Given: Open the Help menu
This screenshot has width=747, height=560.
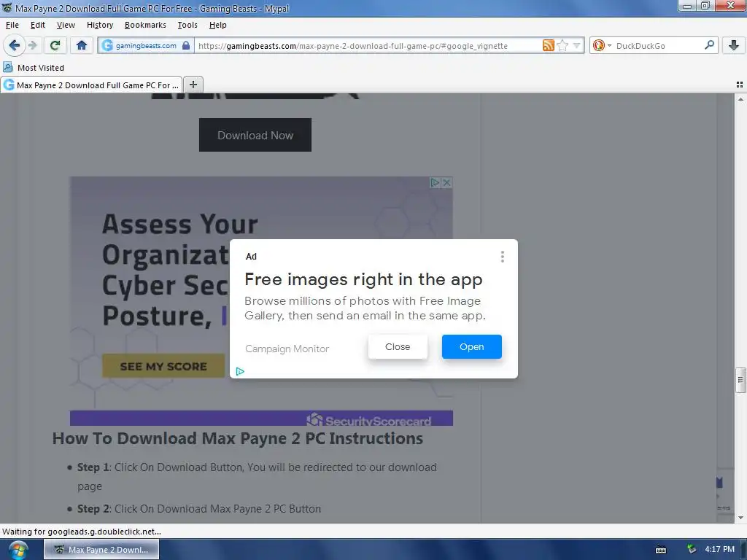Looking at the screenshot, I should (217, 25).
